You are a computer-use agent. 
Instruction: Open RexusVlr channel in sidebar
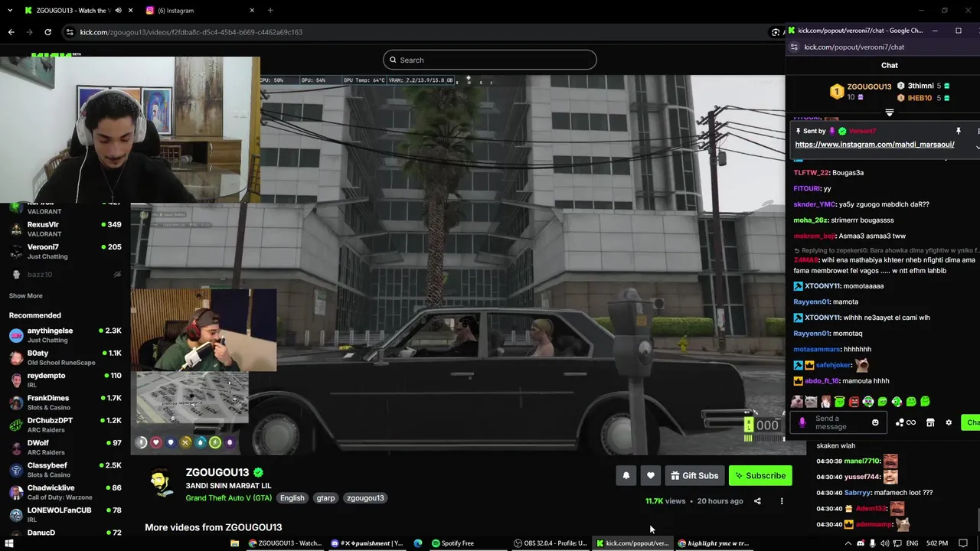pos(65,229)
